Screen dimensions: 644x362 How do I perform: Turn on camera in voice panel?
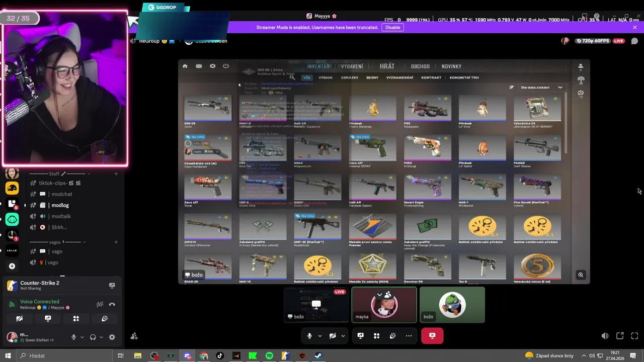(19, 319)
